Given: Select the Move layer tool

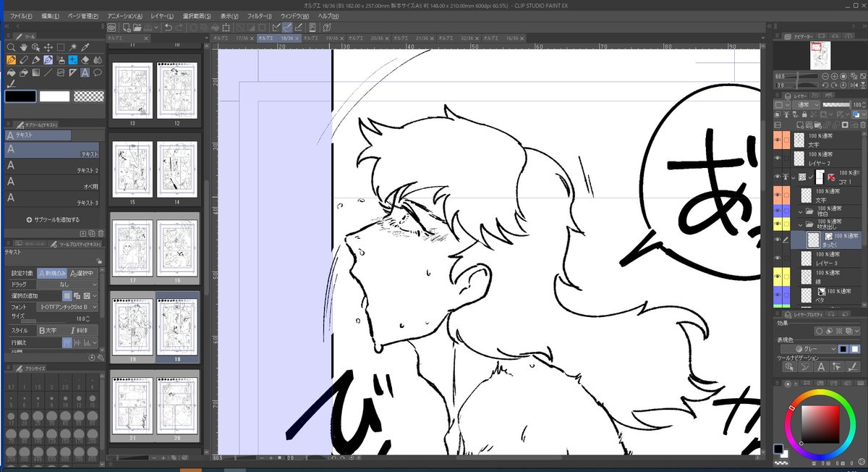Looking at the screenshot, I should tap(48, 48).
